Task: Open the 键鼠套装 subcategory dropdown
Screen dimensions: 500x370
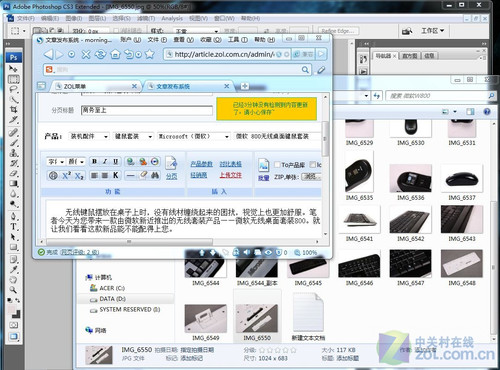Action: click(133, 136)
